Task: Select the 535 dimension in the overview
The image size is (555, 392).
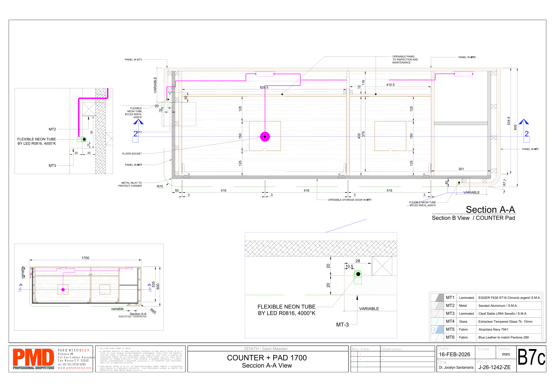Action: click(153, 284)
